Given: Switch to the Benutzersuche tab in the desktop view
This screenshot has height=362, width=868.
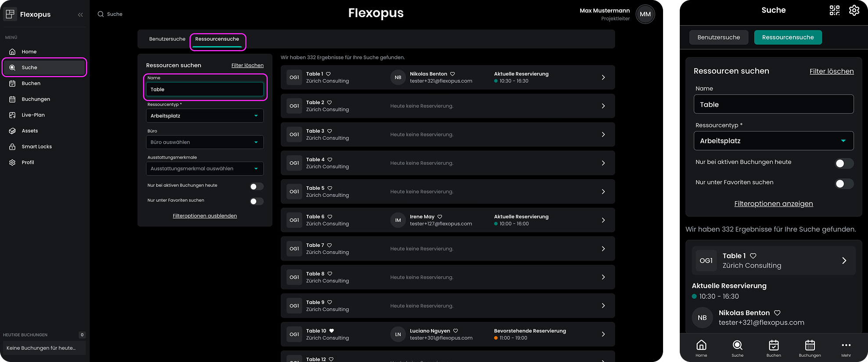Looking at the screenshot, I should 167,39.
